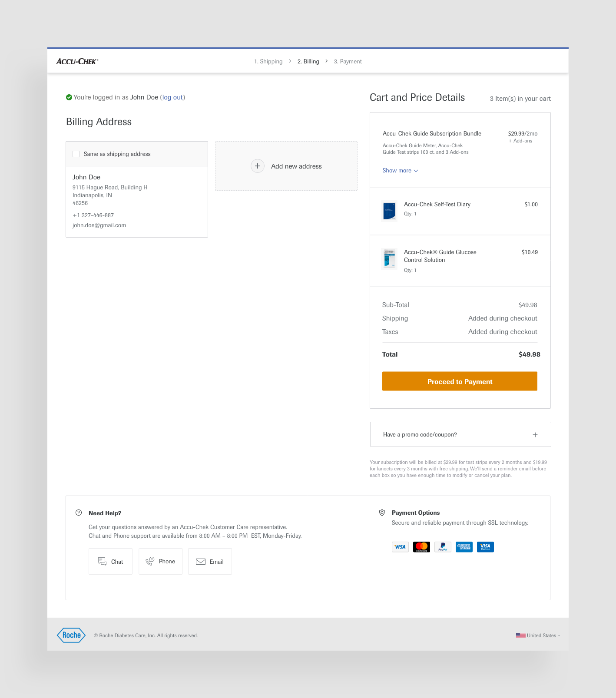Screen dimensions: 616x698
Task: Click the $1.00 diary price
Action: 531,205
